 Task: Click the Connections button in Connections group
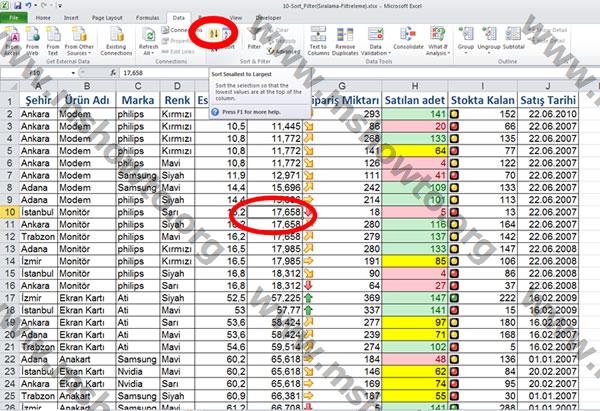click(x=180, y=30)
